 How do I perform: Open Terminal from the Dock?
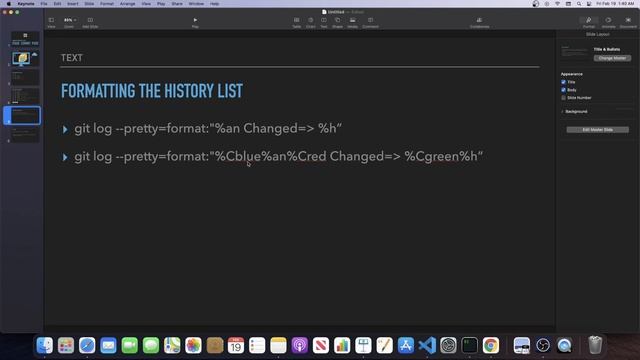(x=469, y=345)
